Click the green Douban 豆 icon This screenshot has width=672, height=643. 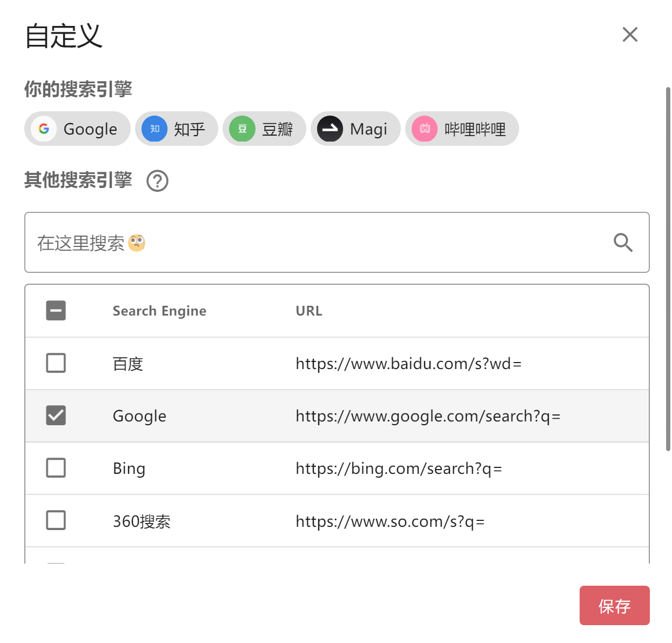(242, 129)
